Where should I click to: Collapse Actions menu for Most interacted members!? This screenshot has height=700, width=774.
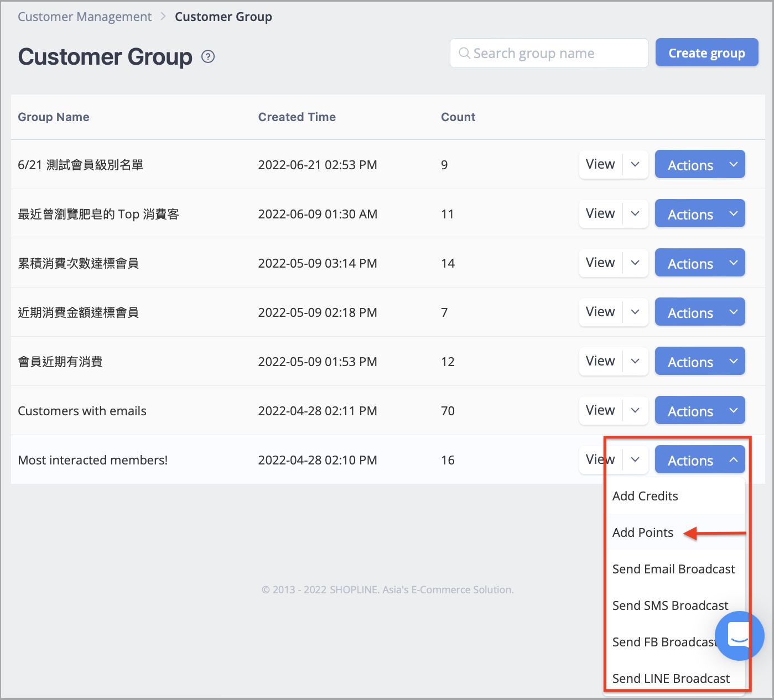[700, 459]
